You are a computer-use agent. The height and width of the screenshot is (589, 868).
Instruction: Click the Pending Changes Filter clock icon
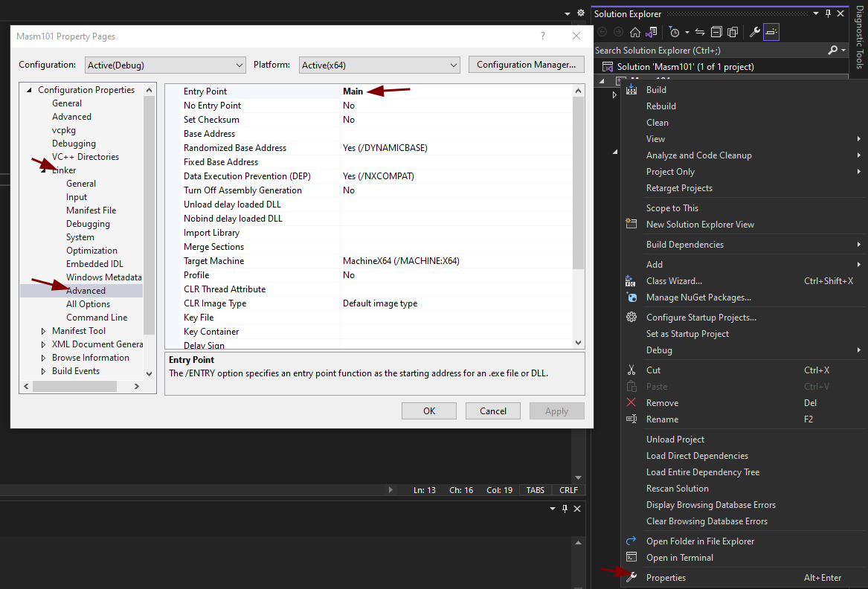(x=674, y=32)
